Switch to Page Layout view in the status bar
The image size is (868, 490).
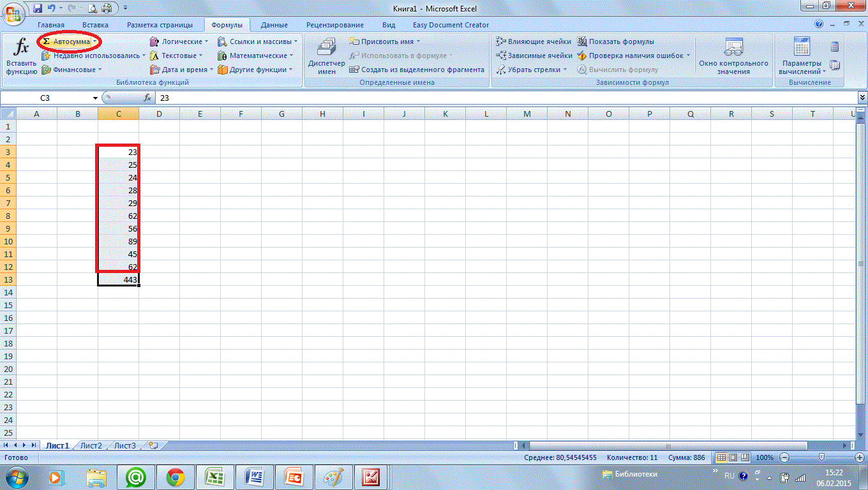coord(733,457)
